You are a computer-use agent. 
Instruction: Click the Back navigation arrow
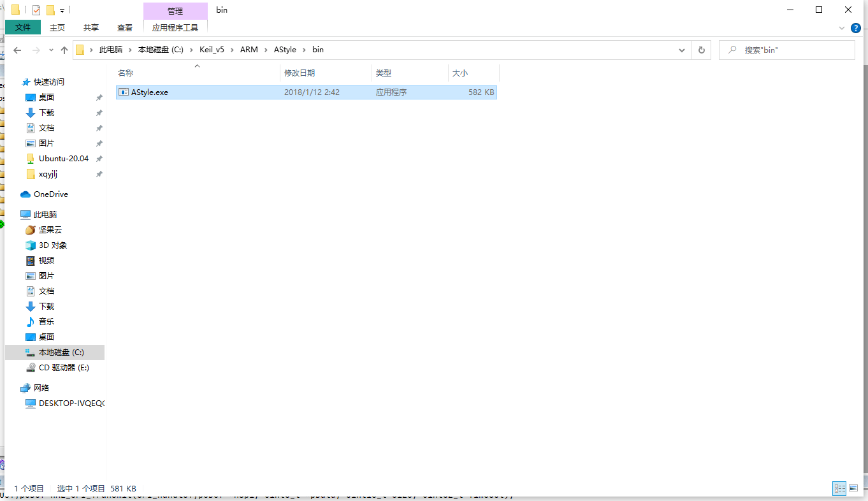pyautogui.click(x=17, y=50)
